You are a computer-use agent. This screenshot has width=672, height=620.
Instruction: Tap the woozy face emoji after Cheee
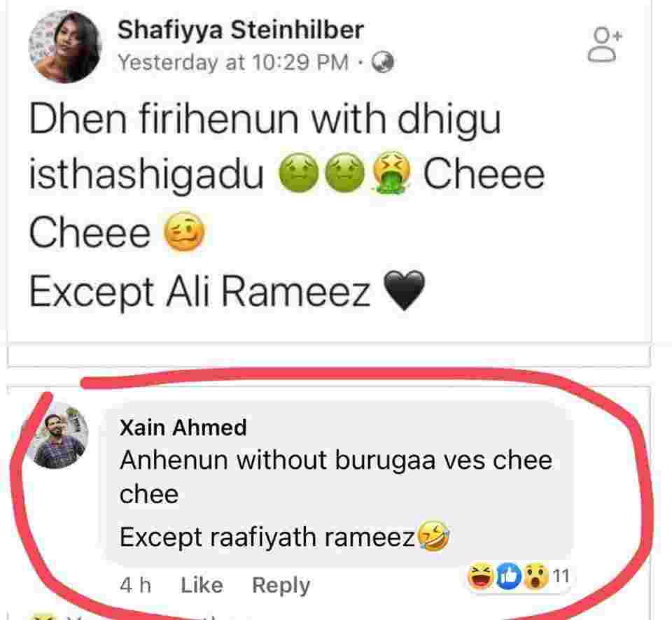(x=184, y=232)
